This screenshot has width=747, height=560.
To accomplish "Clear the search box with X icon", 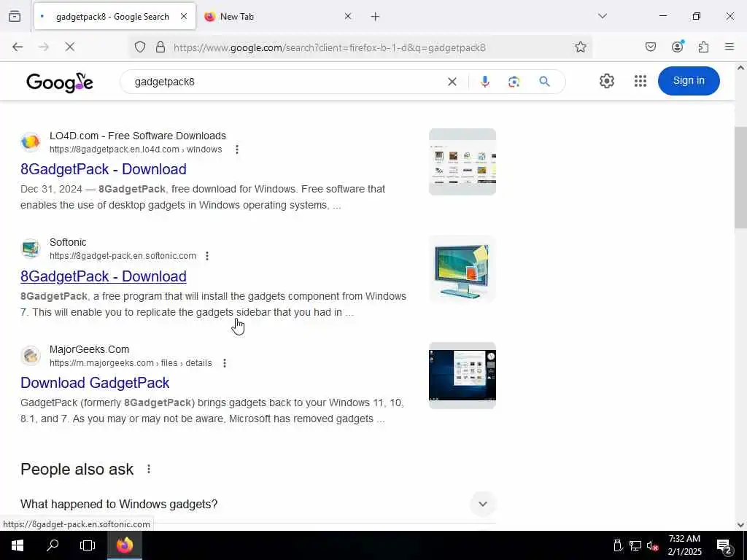I will [452, 82].
